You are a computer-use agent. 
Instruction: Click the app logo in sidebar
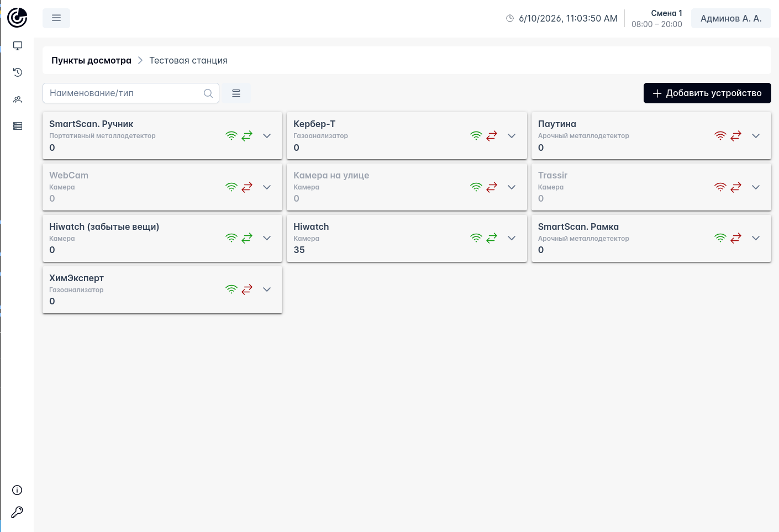[x=17, y=18]
